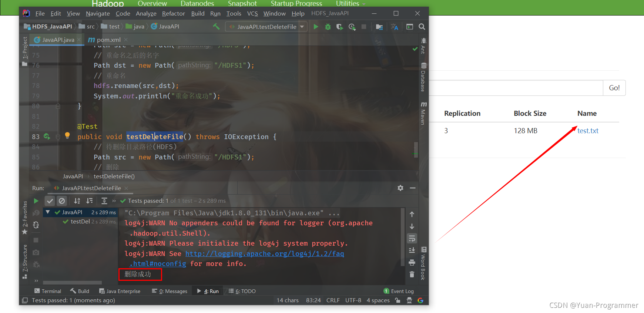Toggle tool window bars icon at bottom-left corner
This screenshot has height=313, width=644.
click(25, 300)
